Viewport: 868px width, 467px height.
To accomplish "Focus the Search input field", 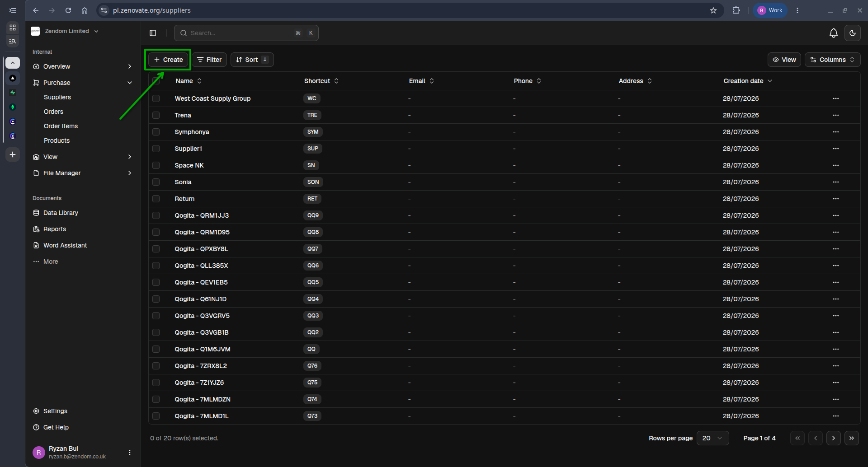I will point(246,33).
